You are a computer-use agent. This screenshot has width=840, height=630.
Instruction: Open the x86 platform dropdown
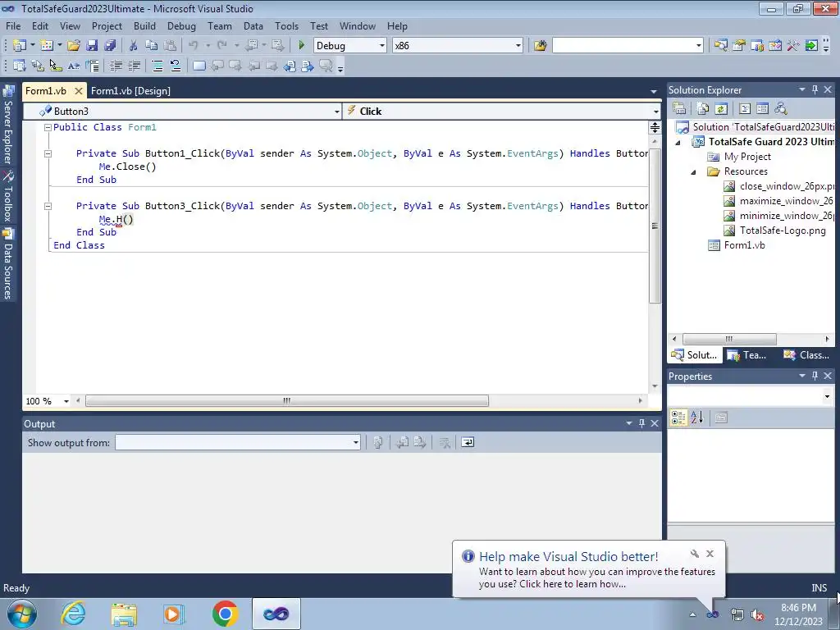[x=518, y=46]
